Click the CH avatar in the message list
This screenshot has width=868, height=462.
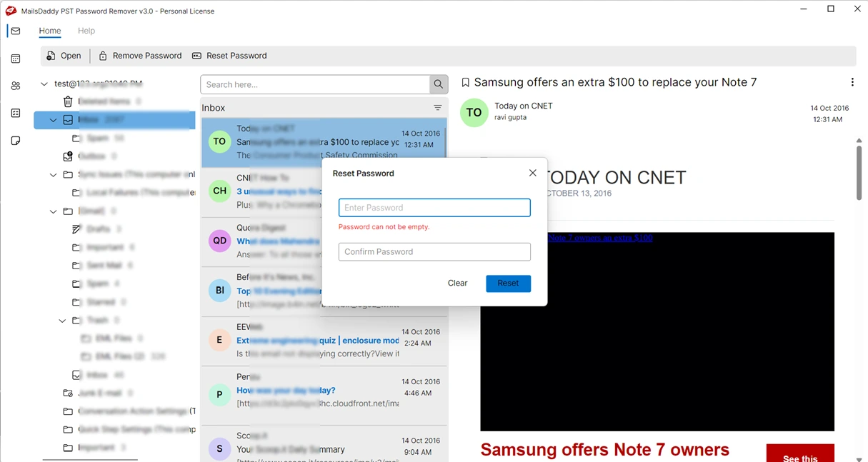tap(220, 191)
